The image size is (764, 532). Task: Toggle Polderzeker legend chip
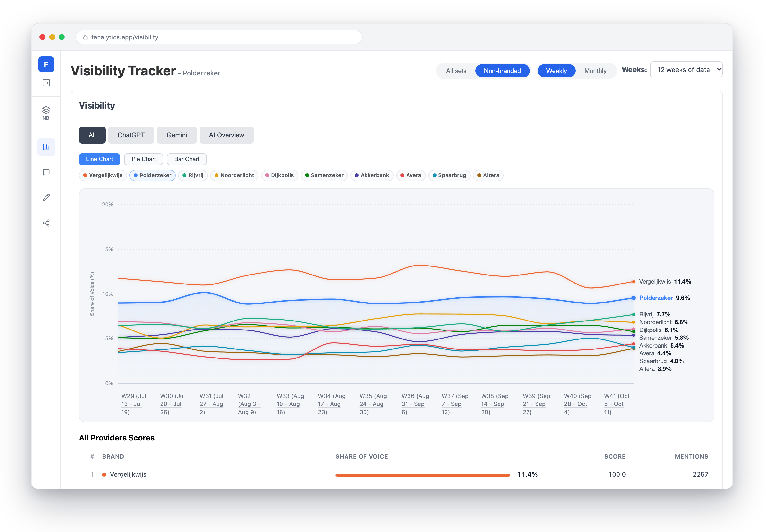click(152, 175)
